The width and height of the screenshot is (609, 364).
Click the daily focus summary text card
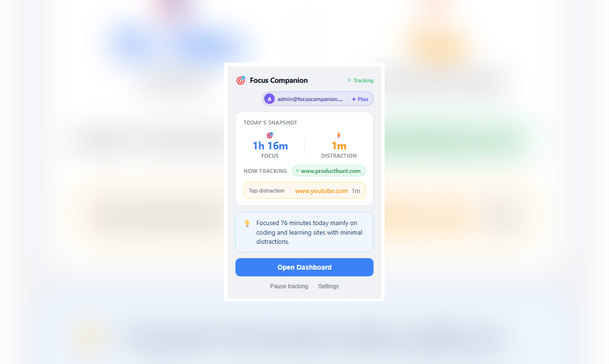coord(304,232)
